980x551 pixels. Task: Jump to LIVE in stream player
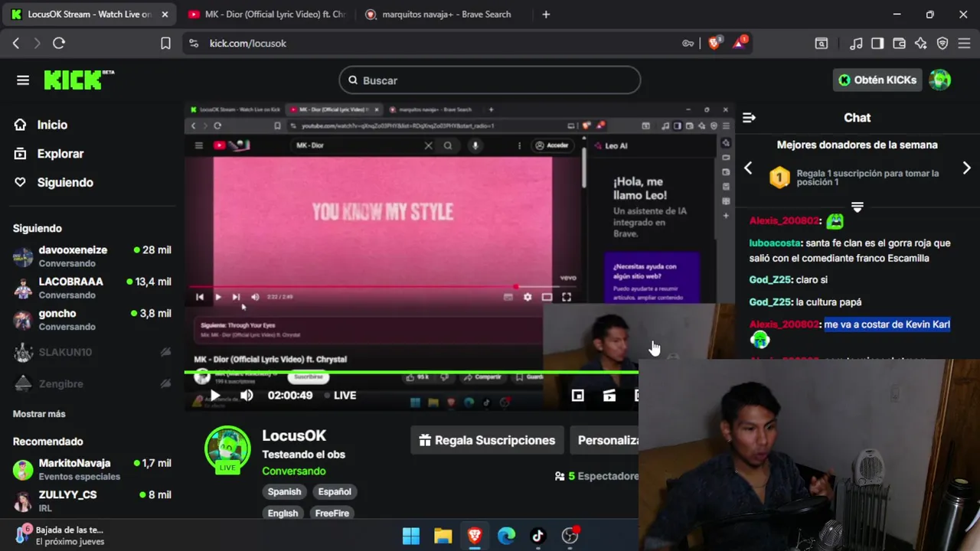(340, 396)
